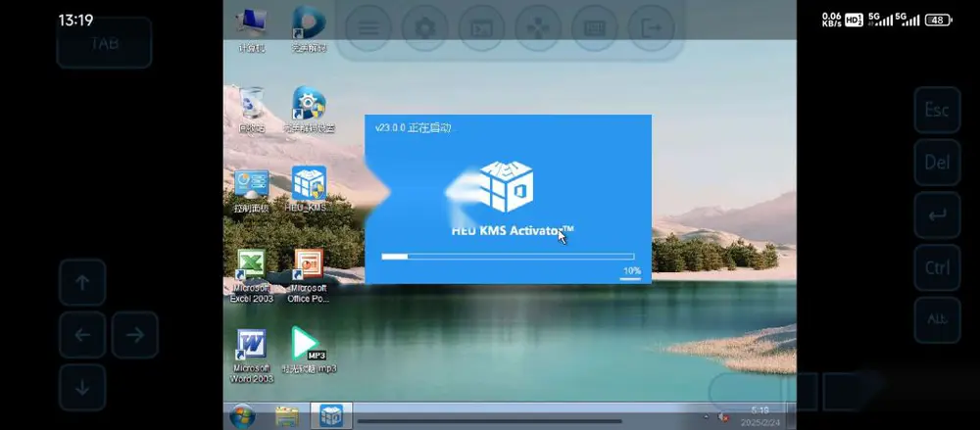The height and width of the screenshot is (430, 980).
Task: Tap the virtual Ctrl key
Action: [937, 267]
